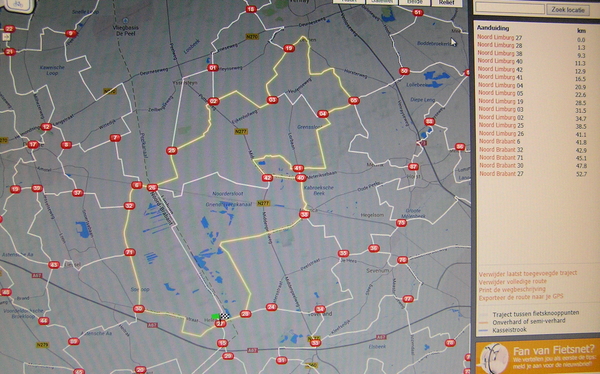
Task: Click the node 42 marker
Action: pyautogui.click(x=267, y=178)
